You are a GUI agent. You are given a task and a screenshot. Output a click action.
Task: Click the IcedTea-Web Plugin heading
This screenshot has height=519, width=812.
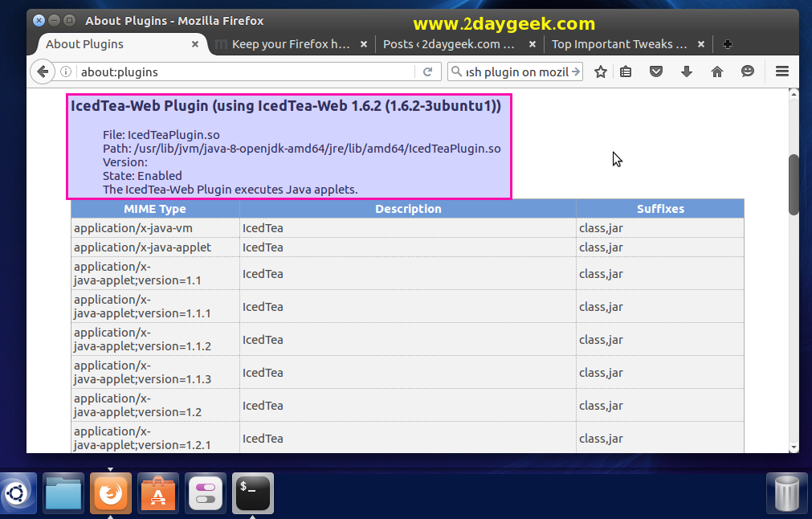point(286,106)
